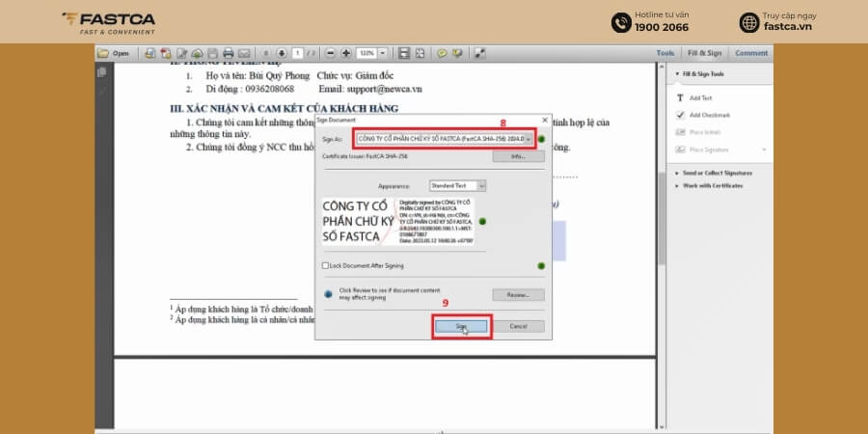Click the sticky note comment icon
The image size is (868, 434).
pyautogui.click(x=442, y=53)
